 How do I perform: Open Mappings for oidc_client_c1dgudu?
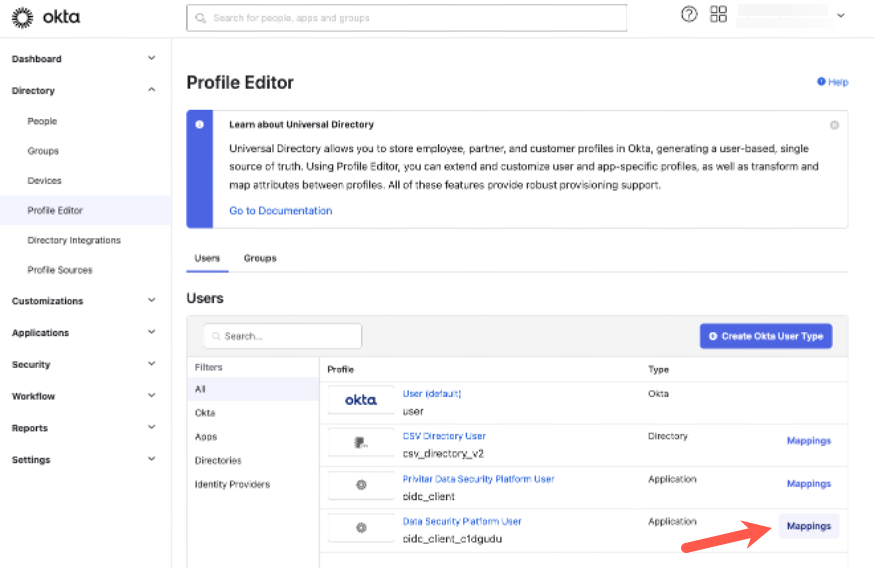[x=809, y=526]
